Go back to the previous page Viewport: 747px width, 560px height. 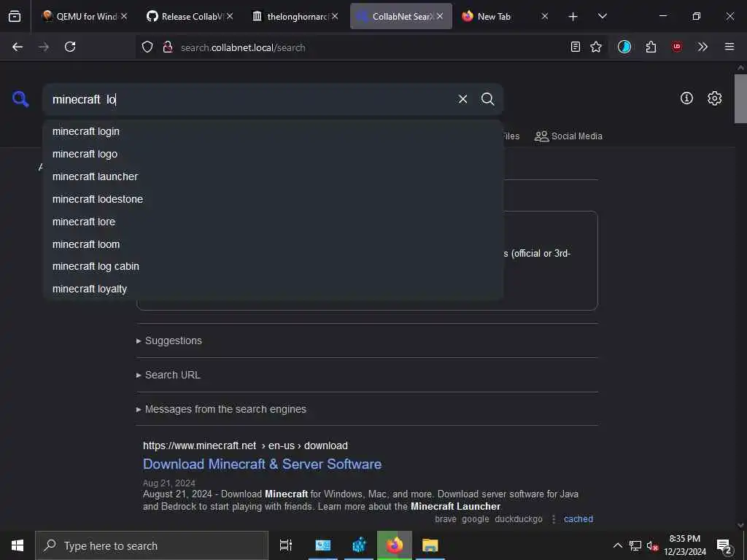(18, 47)
